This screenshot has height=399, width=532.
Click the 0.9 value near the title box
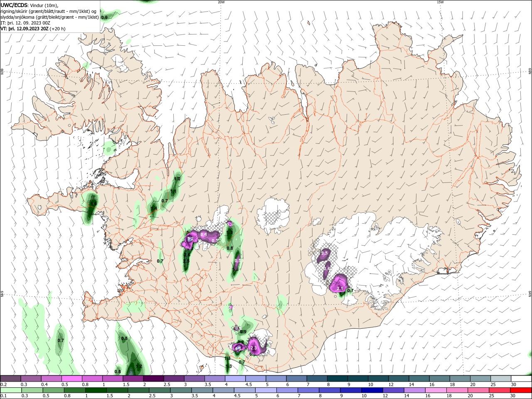104,17
